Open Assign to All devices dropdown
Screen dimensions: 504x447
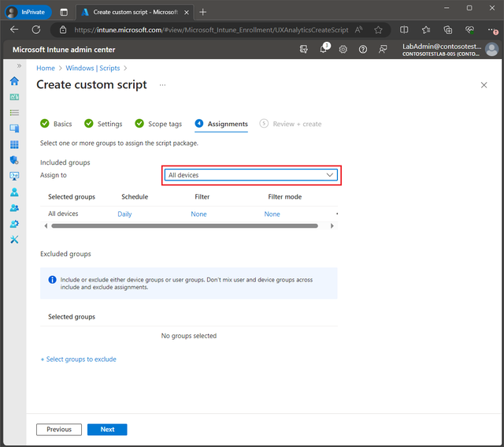click(x=251, y=175)
